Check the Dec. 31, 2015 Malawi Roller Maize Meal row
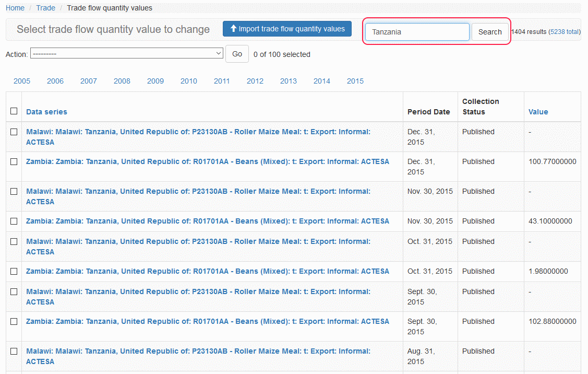This screenshot has width=588, height=374. 14,132
